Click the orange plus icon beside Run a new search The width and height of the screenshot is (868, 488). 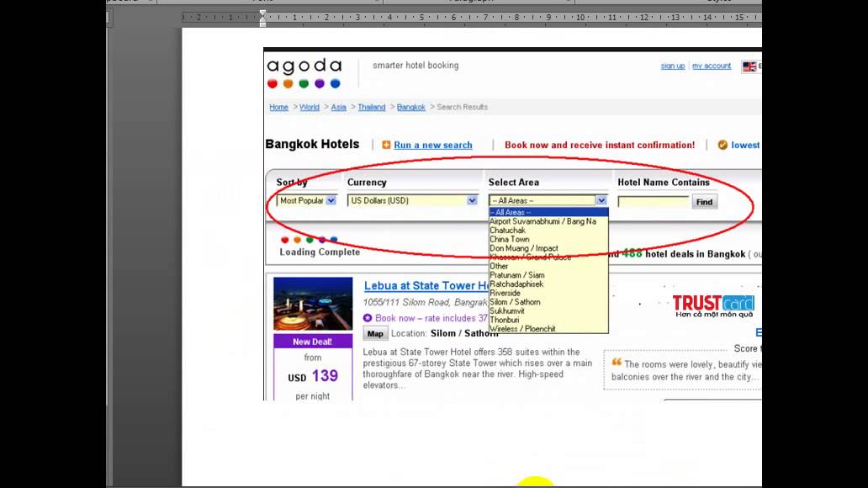[x=386, y=145]
